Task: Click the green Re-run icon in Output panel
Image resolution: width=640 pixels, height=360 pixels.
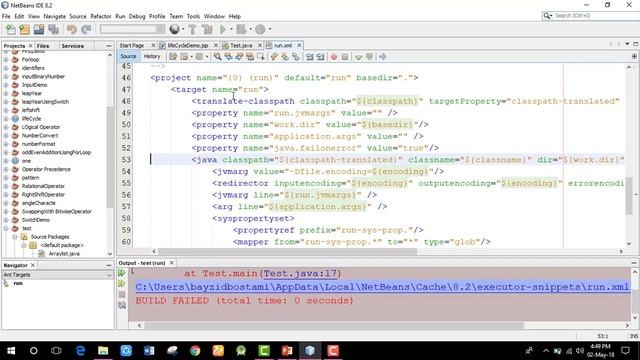Action: click(122, 273)
